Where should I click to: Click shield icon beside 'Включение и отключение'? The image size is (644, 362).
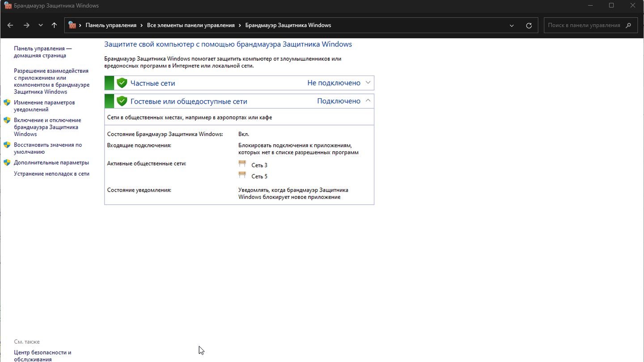[7, 120]
